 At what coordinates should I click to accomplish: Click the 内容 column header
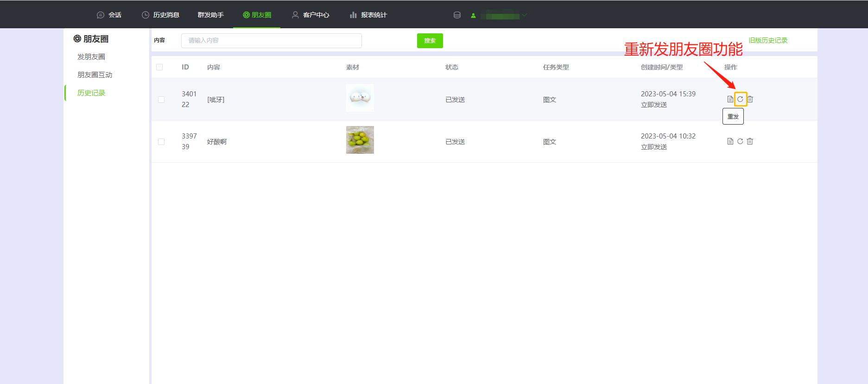click(x=214, y=67)
